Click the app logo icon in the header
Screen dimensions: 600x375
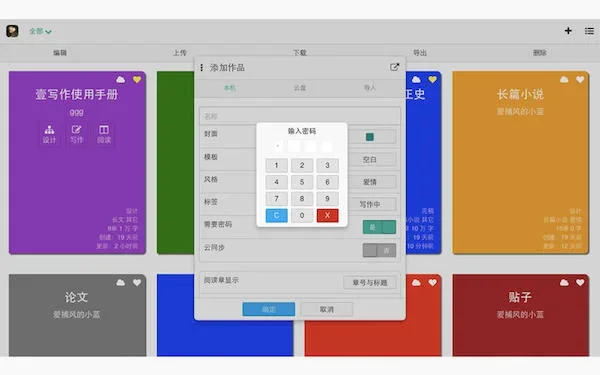coord(12,31)
